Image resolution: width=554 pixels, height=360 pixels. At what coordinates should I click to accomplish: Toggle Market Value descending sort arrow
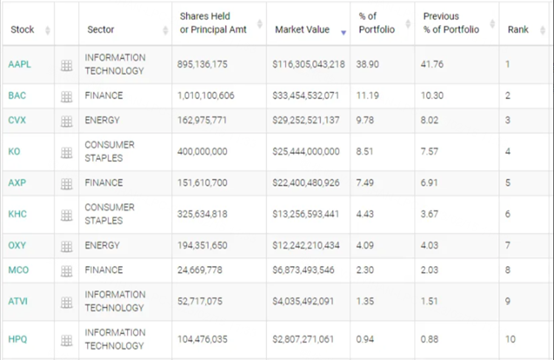click(x=343, y=33)
